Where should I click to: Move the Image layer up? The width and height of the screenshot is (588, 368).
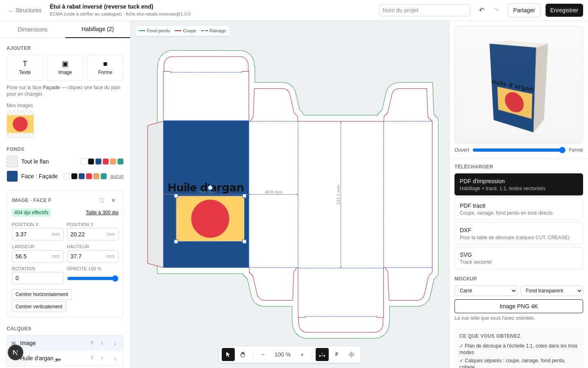coord(102,343)
